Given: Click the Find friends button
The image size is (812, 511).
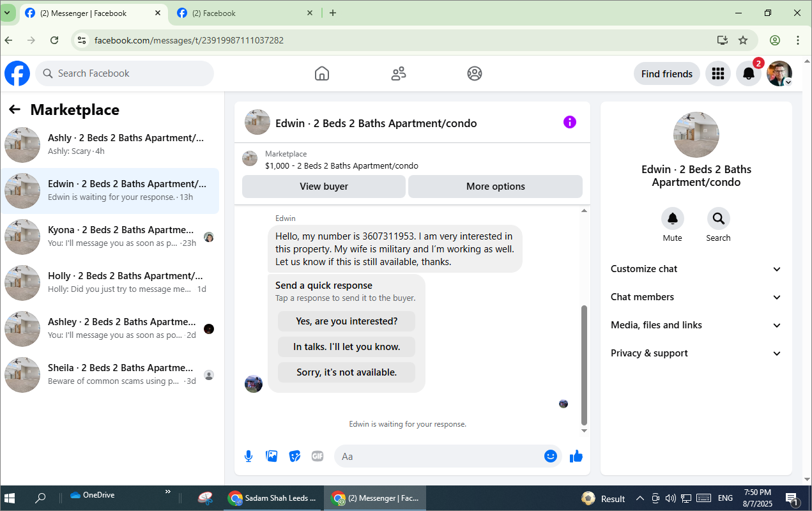Looking at the screenshot, I should 667,73.
